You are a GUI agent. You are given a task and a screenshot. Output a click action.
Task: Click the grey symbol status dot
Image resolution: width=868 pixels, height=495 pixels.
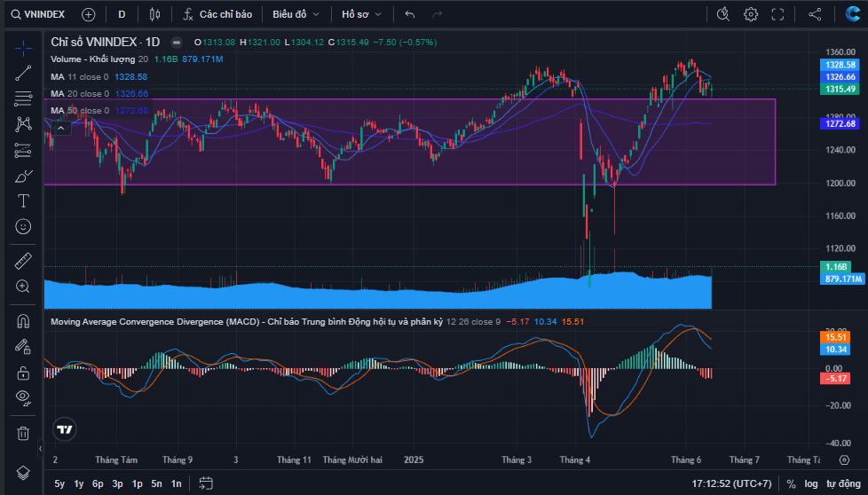176,42
